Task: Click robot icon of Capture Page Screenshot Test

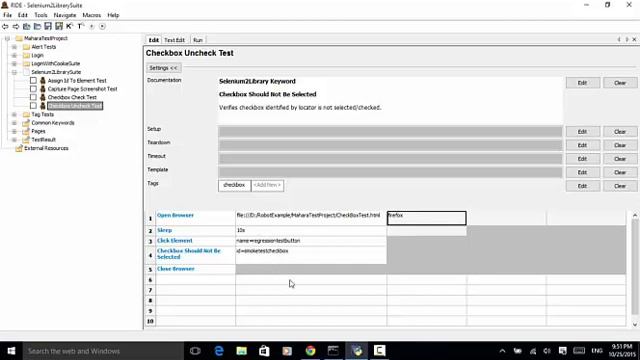Action: 42,89
